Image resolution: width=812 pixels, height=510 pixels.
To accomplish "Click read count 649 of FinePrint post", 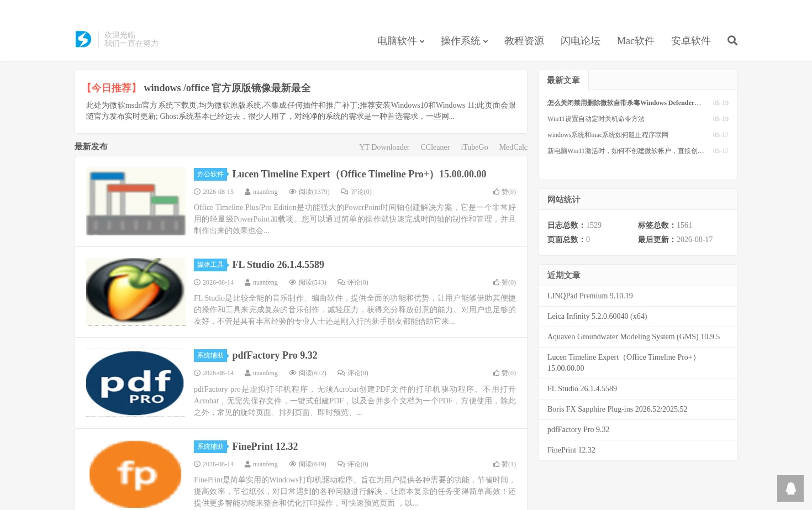I will [308, 464].
